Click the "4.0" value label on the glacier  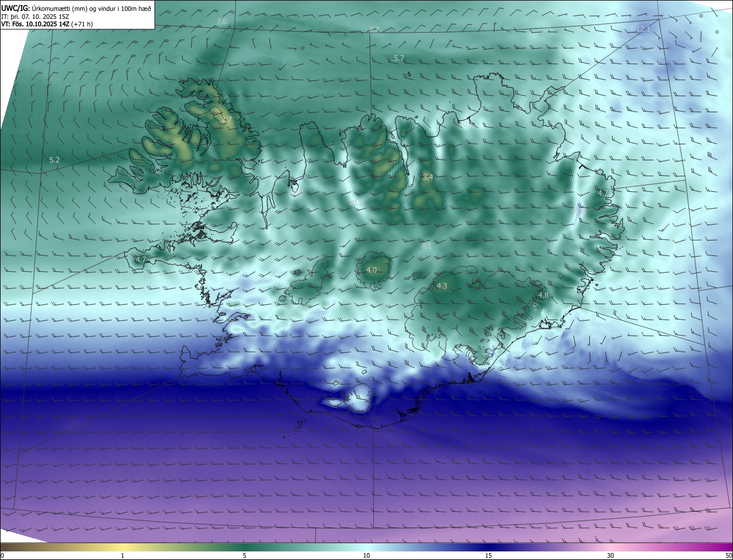click(x=371, y=270)
